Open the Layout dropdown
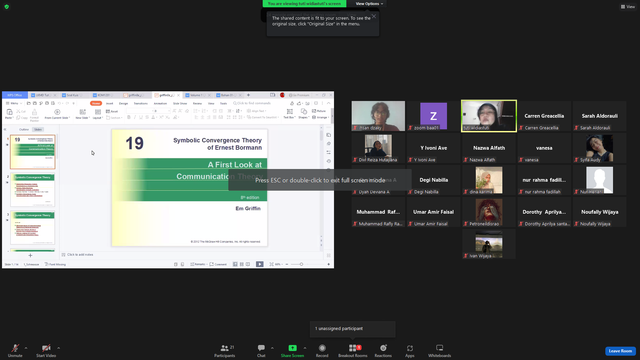This screenshot has height=360, width=640. point(98,114)
